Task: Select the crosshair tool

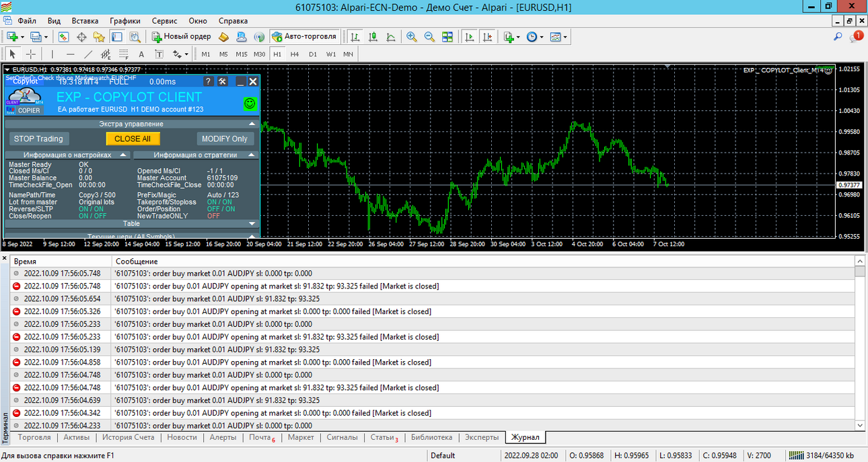Action: (x=31, y=54)
